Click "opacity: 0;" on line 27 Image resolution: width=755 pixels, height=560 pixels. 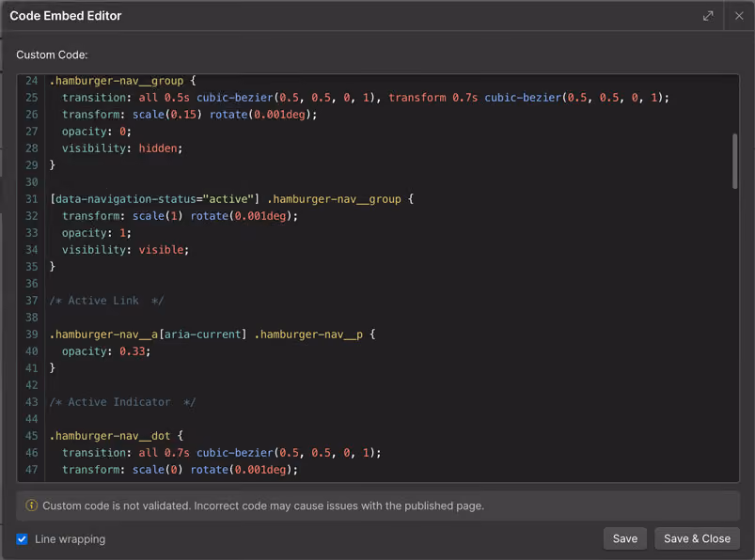96,132
